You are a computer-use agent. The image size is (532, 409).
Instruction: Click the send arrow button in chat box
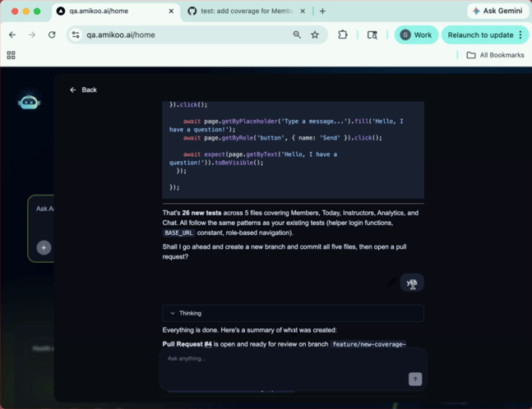415,379
